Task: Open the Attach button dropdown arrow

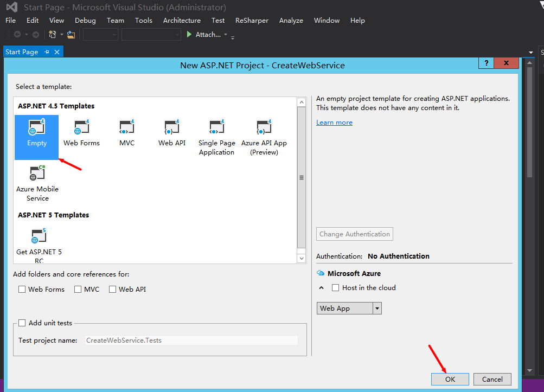Action: pos(226,34)
